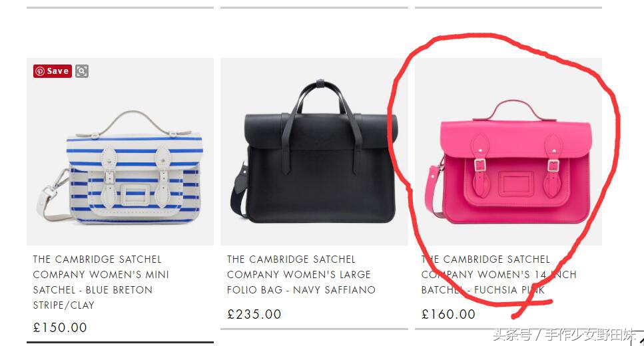Image resolution: width=644 pixels, height=346 pixels.
Task: Click the Pinterest Save button
Action: (x=53, y=71)
